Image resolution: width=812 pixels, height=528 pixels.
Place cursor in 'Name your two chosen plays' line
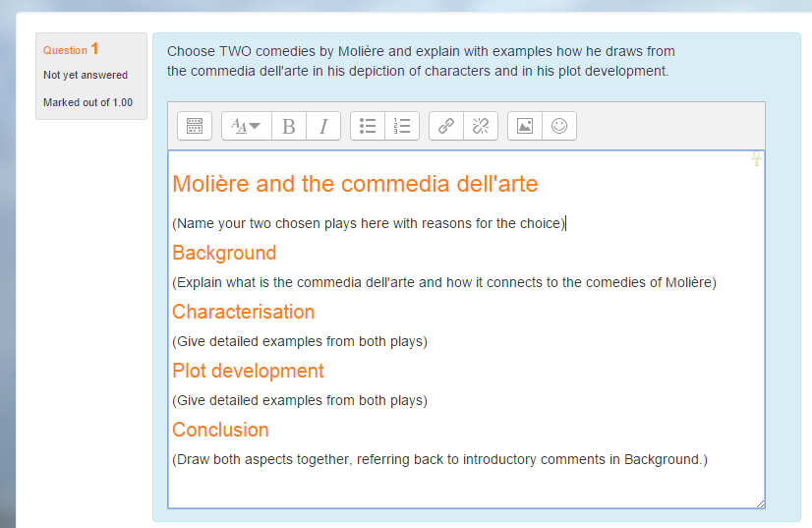(369, 223)
